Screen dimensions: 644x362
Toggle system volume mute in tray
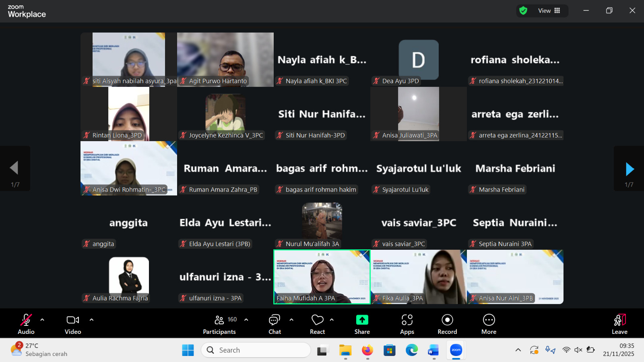click(x=578, y=350)
